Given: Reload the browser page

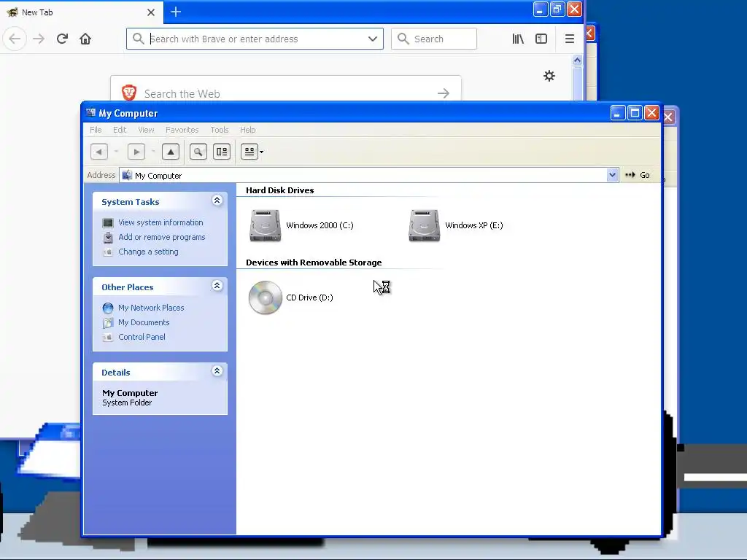Looking at the screenshot, I should 63,39.
